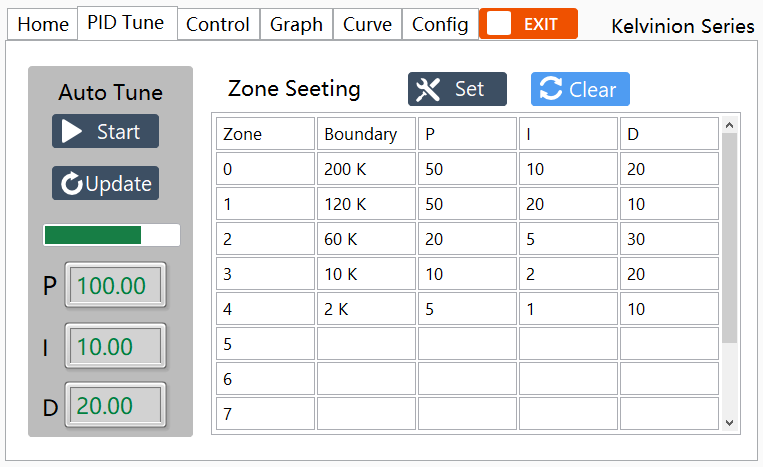
Task: Focus the D value field showing 20.00
Action: coord(115,406)
